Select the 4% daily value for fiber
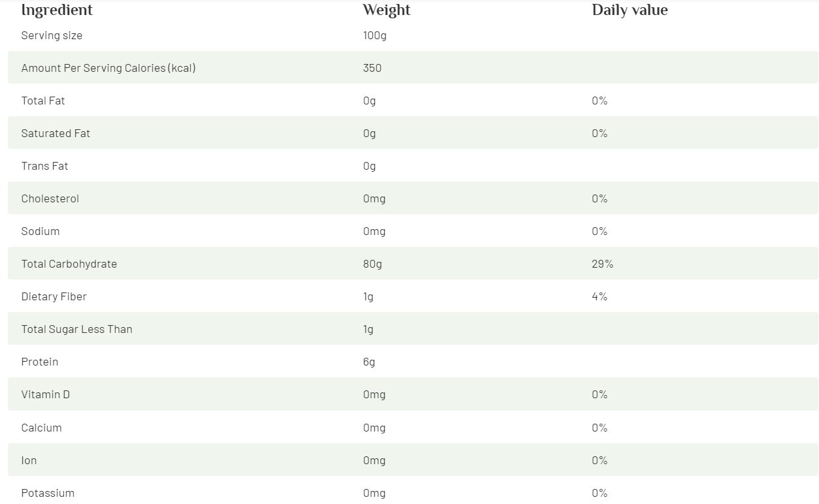Viewport: 819px width, 504px height. point(600,296)
